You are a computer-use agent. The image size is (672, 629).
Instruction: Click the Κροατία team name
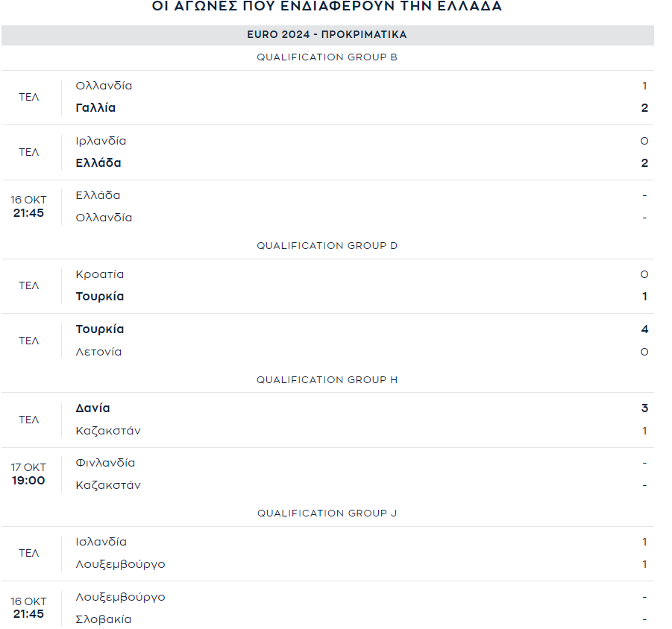click(100, 274)
